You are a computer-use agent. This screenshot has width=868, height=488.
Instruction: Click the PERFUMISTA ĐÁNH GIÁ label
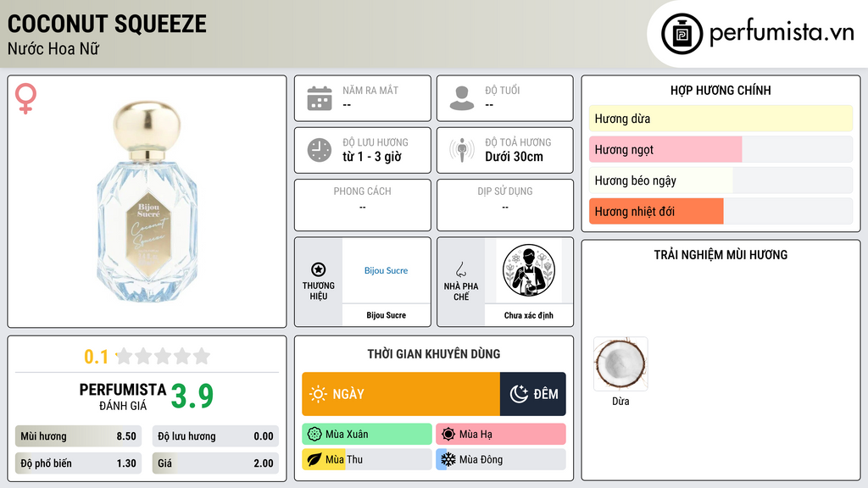[123, 396]
